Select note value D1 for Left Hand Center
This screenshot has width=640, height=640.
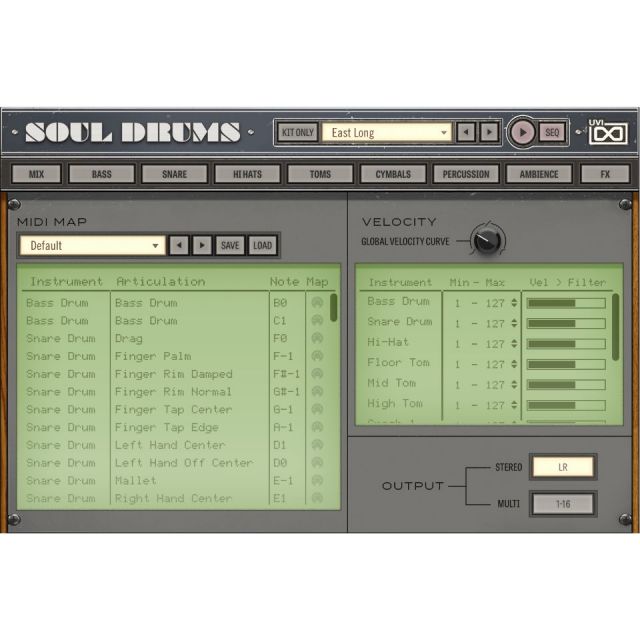(280, 445)
